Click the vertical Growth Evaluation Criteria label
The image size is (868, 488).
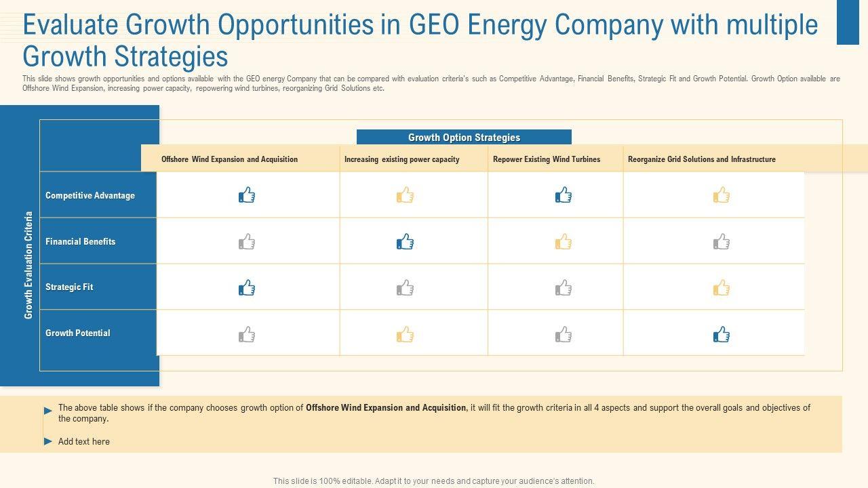pyautogui.click(x=28, y=265)
